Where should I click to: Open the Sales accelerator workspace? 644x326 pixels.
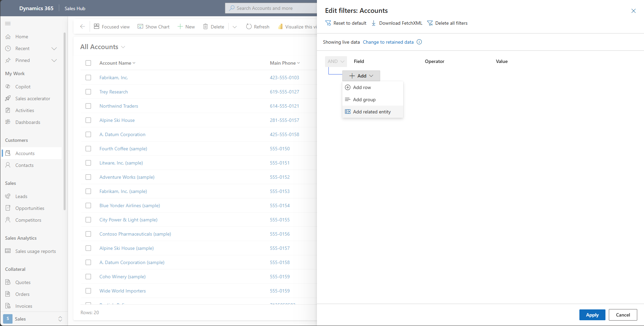[32, 98]
